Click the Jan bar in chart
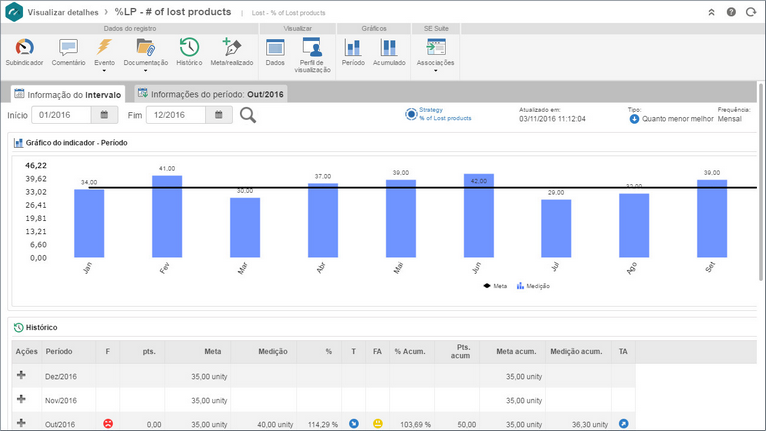The width and height of the screenshot is (766, 431). coord(89,223)
